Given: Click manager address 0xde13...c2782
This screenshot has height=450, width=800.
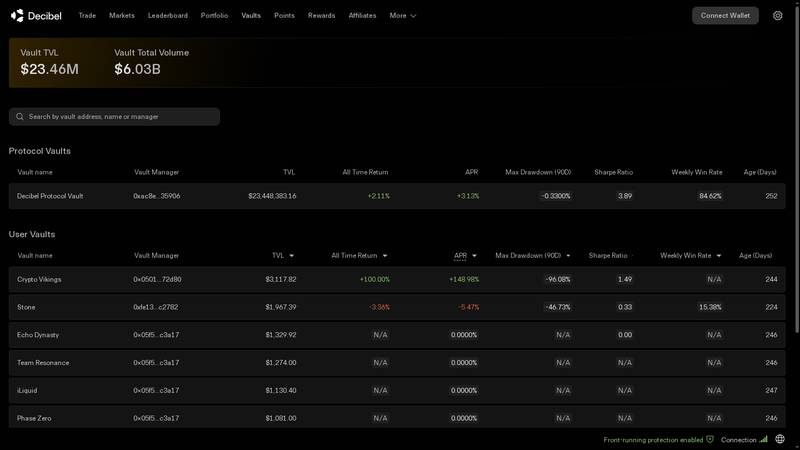Looking at the screenshot, I should coord(156,307).
